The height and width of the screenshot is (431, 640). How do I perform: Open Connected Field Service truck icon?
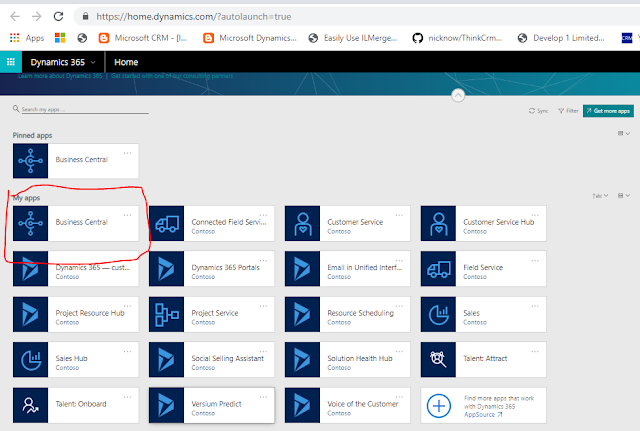pos(166,223)
